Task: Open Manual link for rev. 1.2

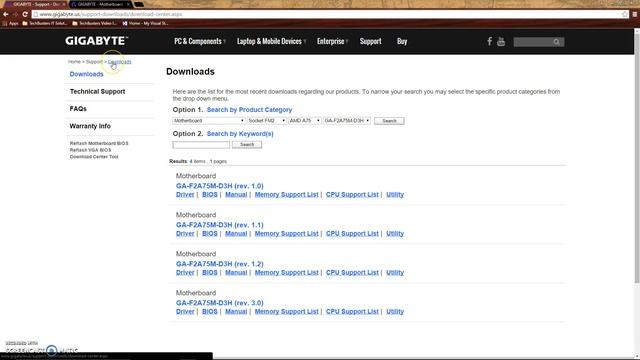Action: [236, 272]
